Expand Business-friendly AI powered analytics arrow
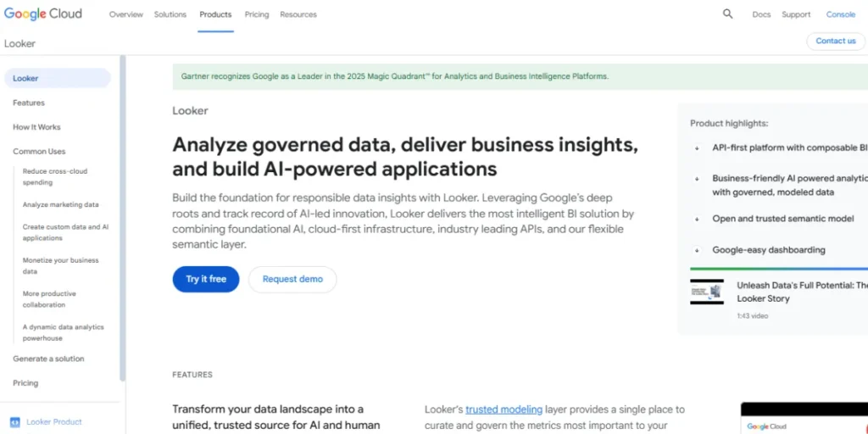The width and height of the screenshot is (868, 434). 697,179
